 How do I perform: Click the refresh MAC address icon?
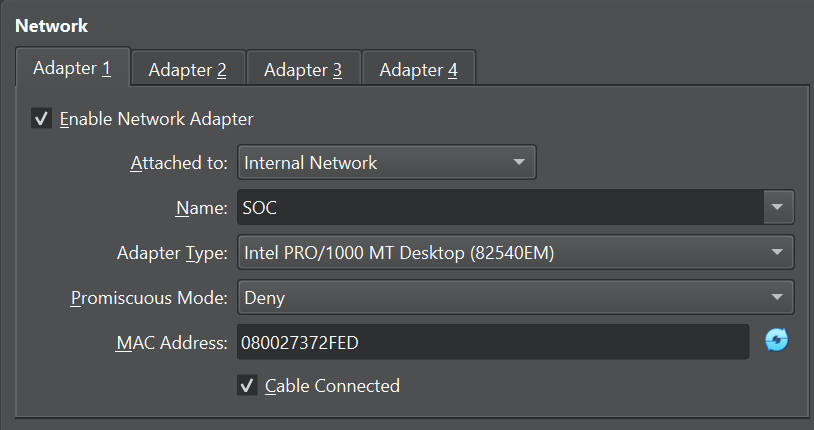pos(776,341)
